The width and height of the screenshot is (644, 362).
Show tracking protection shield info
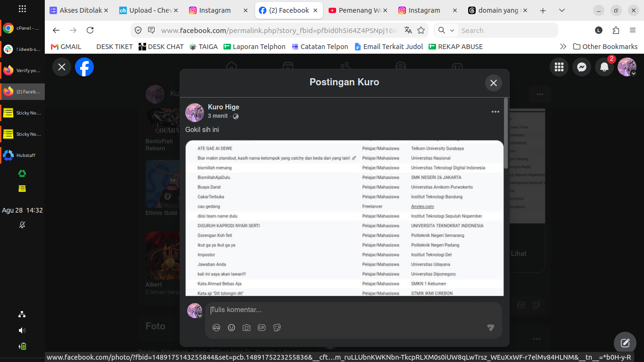pyautogui.click(x=138, y=30)
